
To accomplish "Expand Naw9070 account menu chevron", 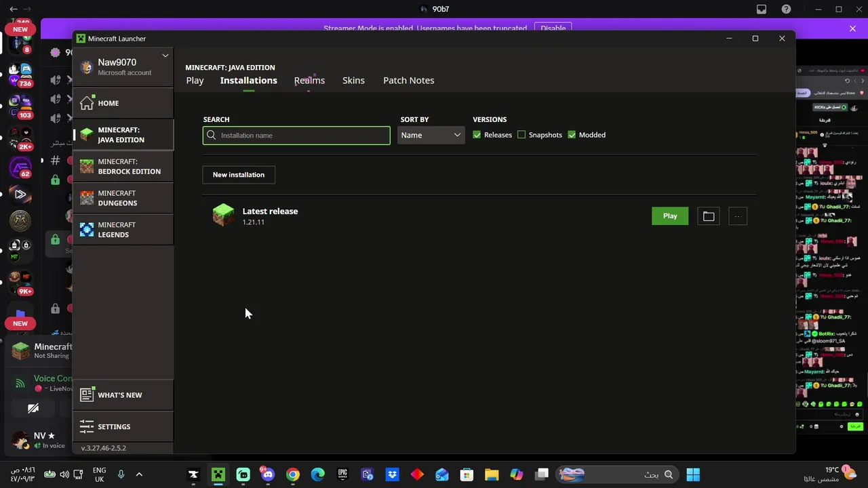I will (x=165, y=56).
